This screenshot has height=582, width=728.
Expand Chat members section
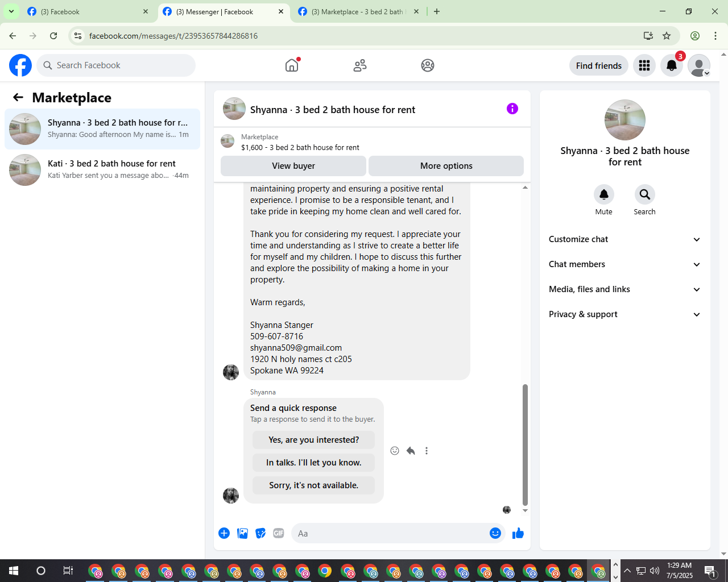[625, 264]
